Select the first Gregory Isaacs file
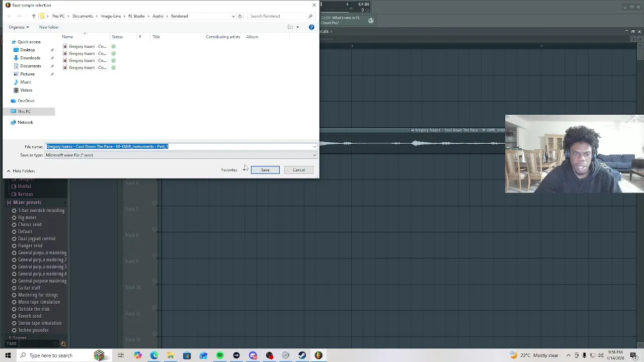 (88, 46)
